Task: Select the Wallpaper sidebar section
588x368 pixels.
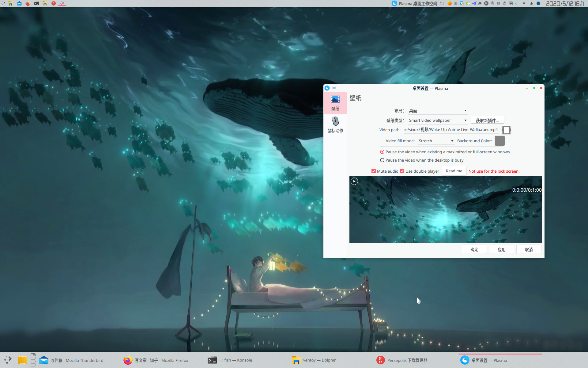Action: [x=335, y=103]
